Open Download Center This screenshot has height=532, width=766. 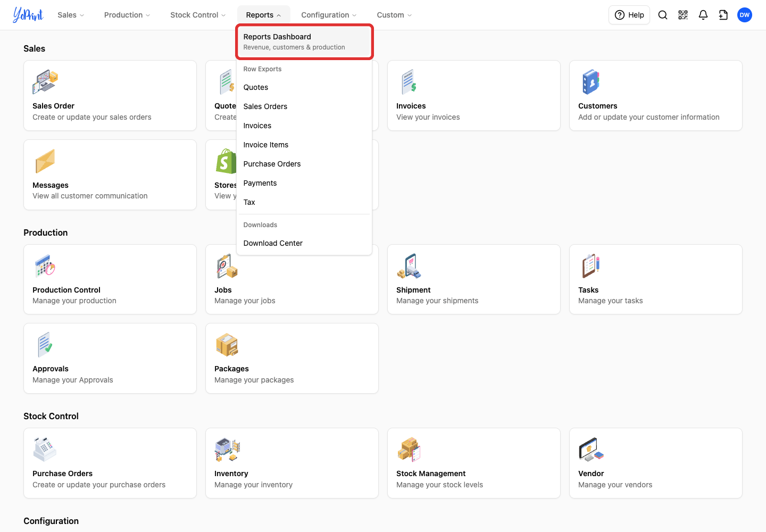coord(304,243)
